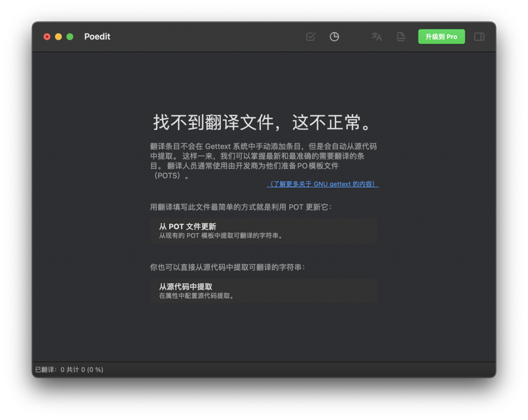Viewport: 528px width, 420px height.
Task: Open the 了解更多关于 GNU gettext 的内容 link
Action: click(322, 184)
